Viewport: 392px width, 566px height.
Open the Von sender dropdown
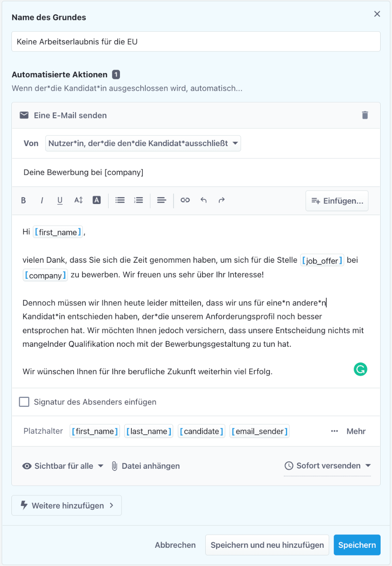[x=143, y=144]
